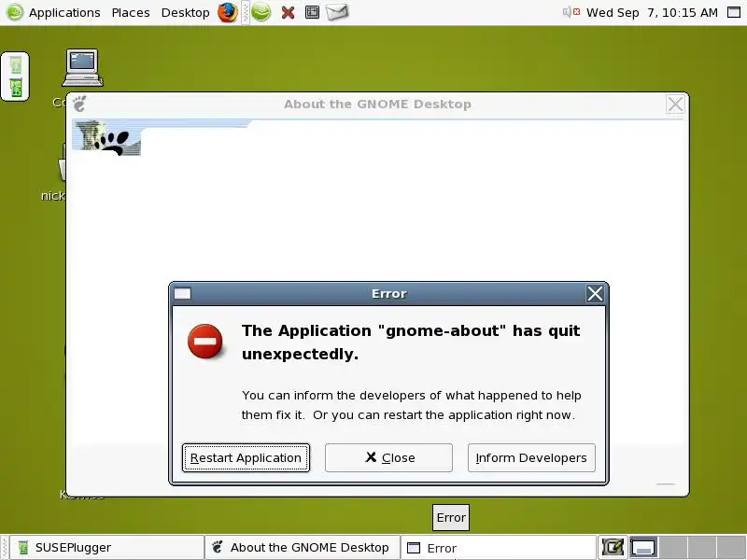Click the Error dialog title bar text
The height and width of the screenshot is (560, 747).
click(388, 293)
